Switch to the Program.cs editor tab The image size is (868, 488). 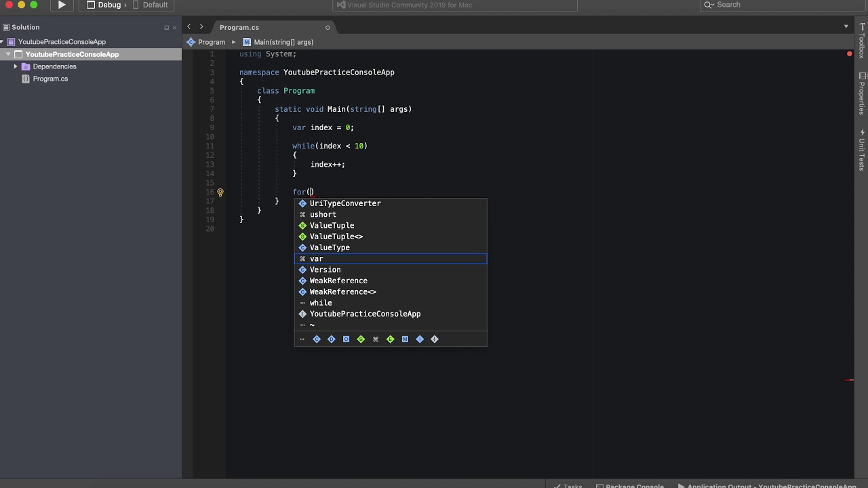[239, 27]
